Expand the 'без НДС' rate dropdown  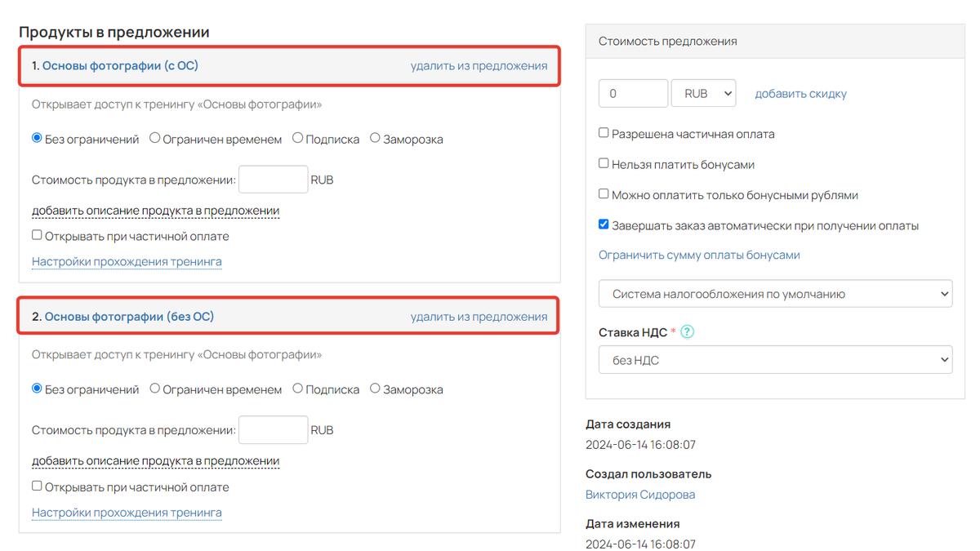(775, 360)
